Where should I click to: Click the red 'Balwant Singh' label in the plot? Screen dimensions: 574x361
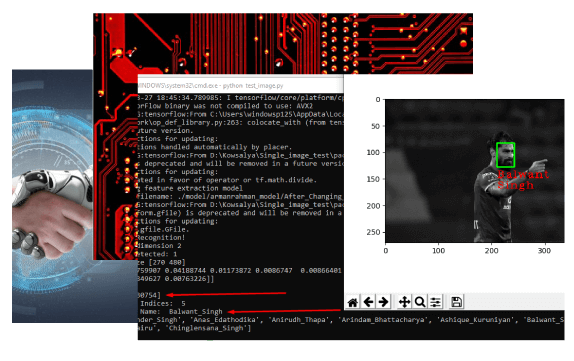523,179
